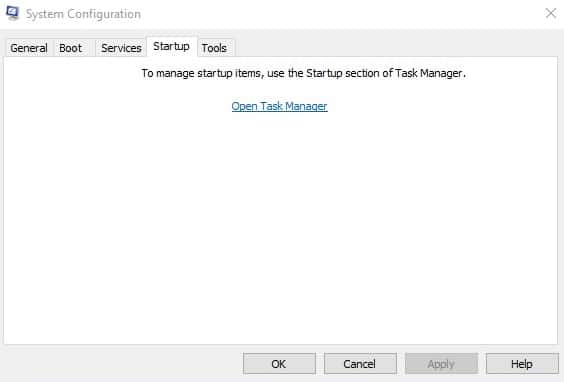Switch to the General tab
564x382 pixels.
tap(29, 48)
